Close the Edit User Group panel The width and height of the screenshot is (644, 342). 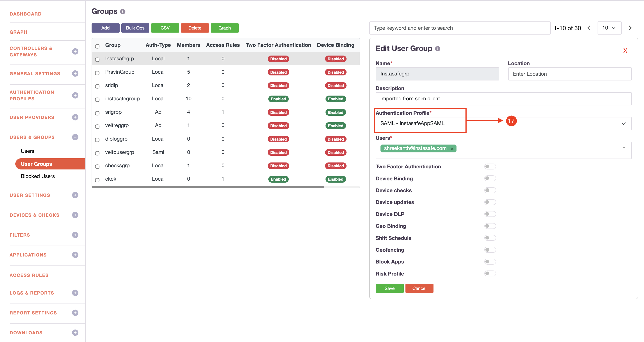pyautogui.click(x=625, y=51)
